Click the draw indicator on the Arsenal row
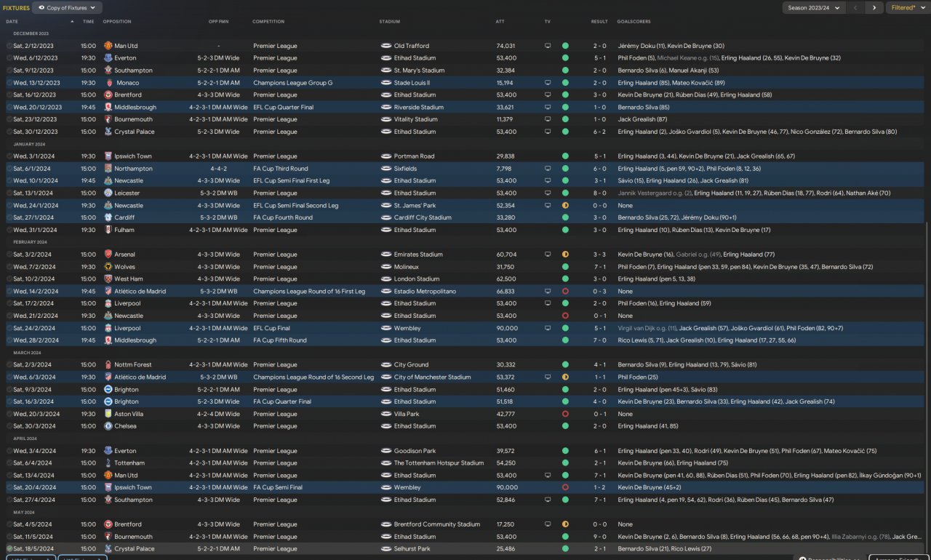This screenshot has height=560, width=931. click(565, 255)
